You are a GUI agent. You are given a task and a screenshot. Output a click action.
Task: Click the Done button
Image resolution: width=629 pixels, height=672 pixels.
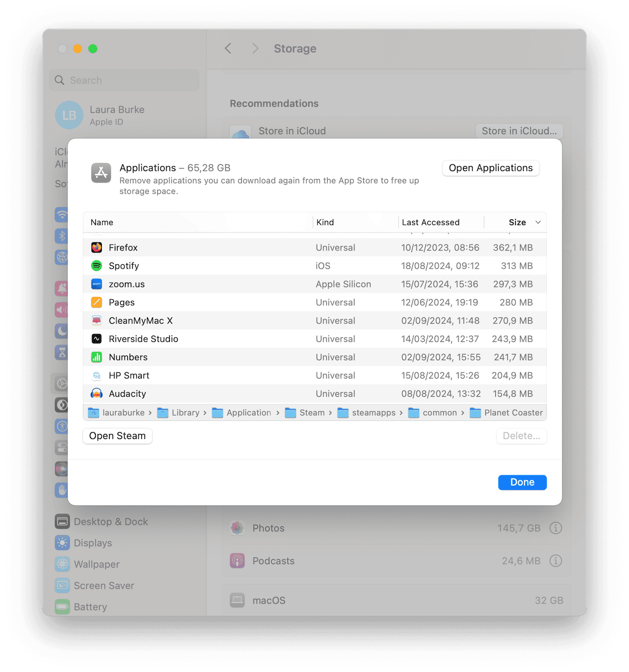point(522,482)
